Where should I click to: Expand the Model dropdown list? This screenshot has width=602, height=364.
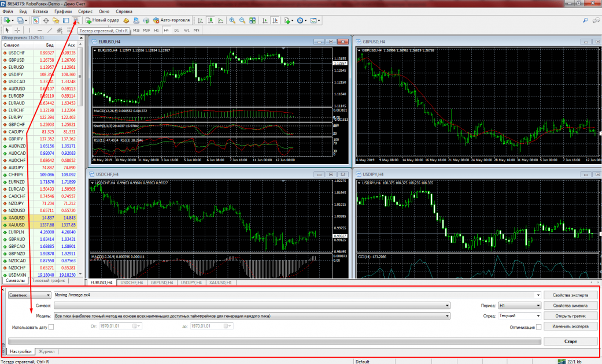pos(447,316)
